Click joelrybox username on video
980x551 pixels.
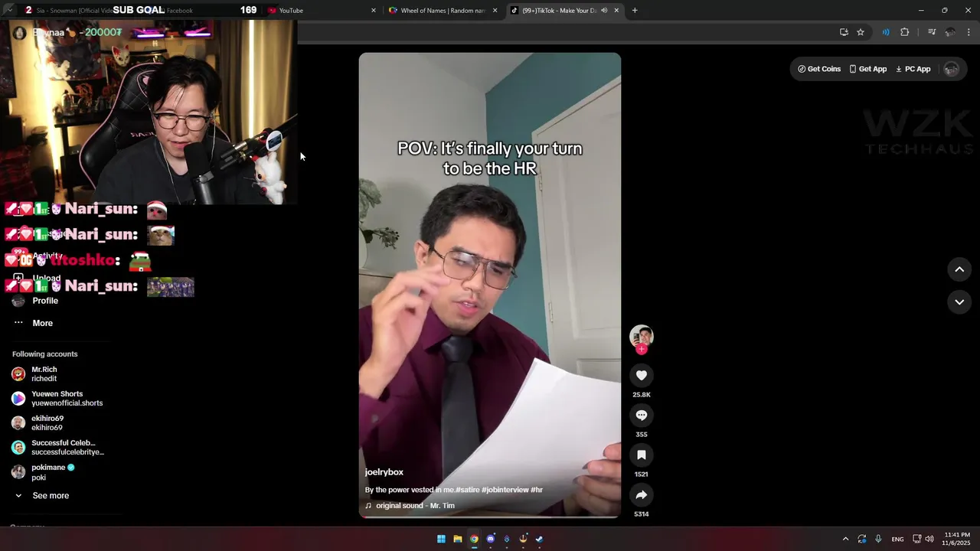(384, 472)
